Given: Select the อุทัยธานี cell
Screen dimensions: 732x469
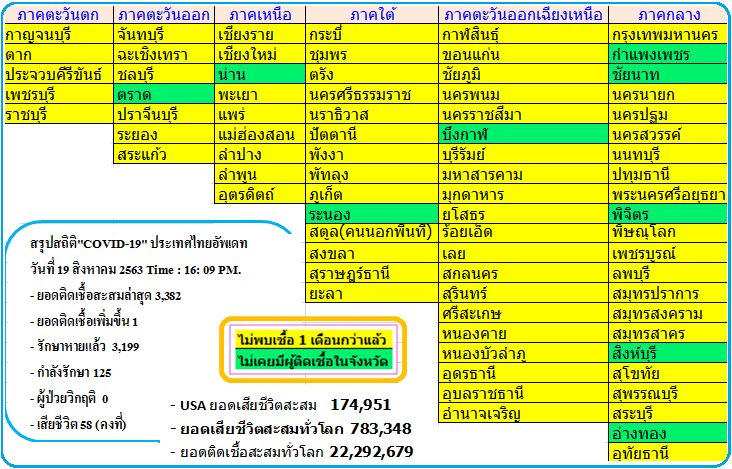Looking at the screenshot, I should (x=668, y=453).
